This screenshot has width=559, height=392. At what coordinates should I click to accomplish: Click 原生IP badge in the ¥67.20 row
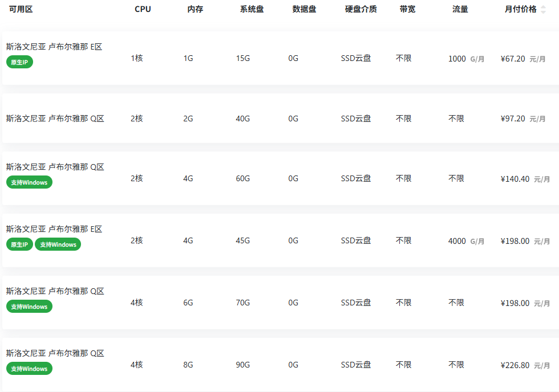(x=19, y=62)
